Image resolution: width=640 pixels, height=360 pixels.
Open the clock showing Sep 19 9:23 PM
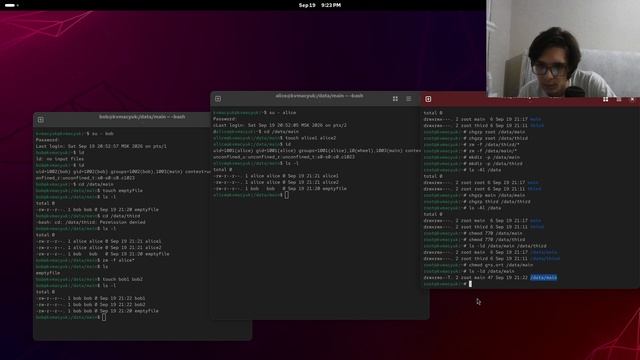[x=320, y=5]
